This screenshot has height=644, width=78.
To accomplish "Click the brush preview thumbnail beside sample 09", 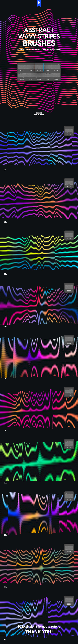I will tap(69, 549).
